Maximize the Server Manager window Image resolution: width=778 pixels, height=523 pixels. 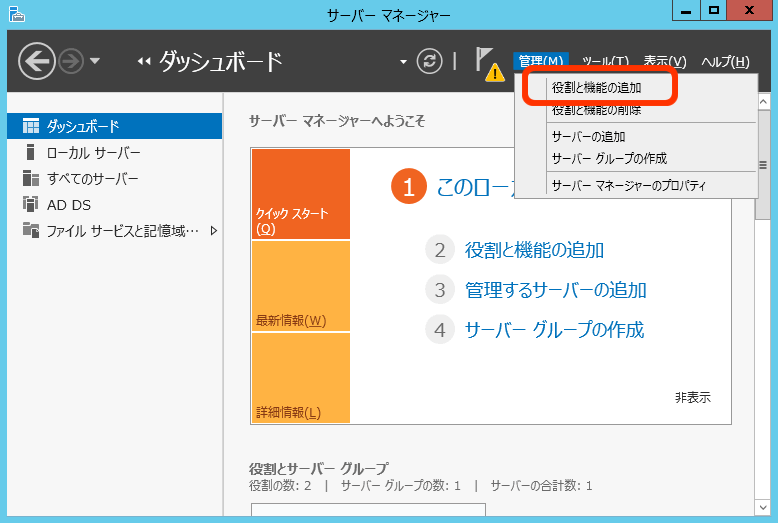tap(713, 10)
